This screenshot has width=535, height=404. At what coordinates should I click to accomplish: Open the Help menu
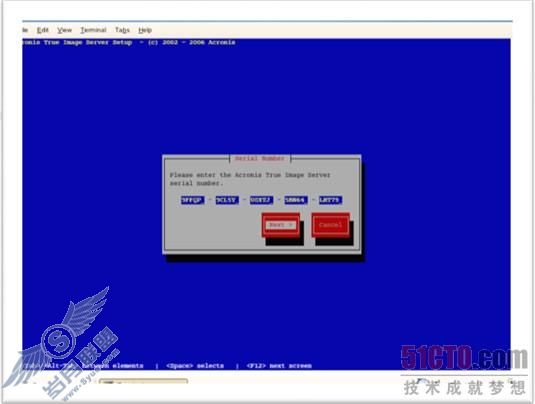[x=145, y=30]
